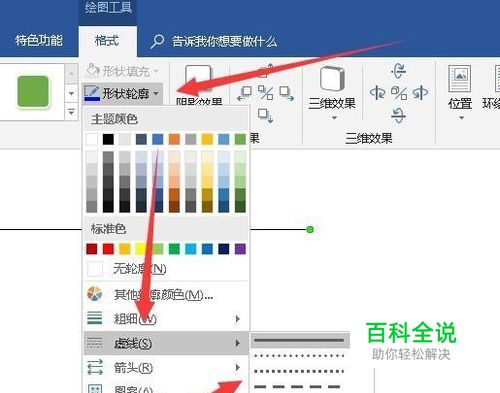
Task: Open 其他轮廓颜色(M)... menu item
Action: [x=166, y=294]
